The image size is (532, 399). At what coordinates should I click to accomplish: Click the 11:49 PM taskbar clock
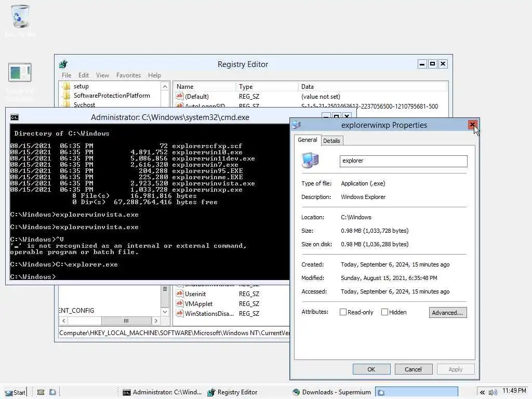(514, 391)
